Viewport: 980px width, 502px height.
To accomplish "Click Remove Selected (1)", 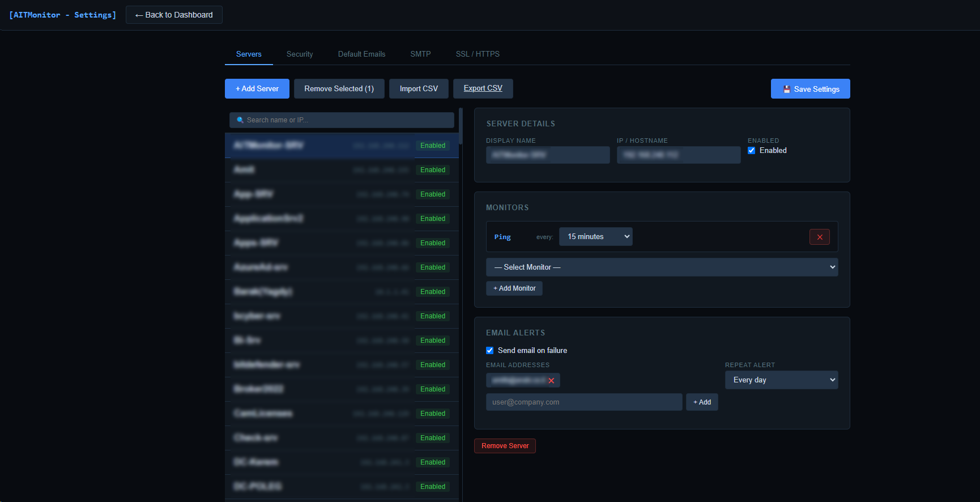I will (x=339, y=89).
